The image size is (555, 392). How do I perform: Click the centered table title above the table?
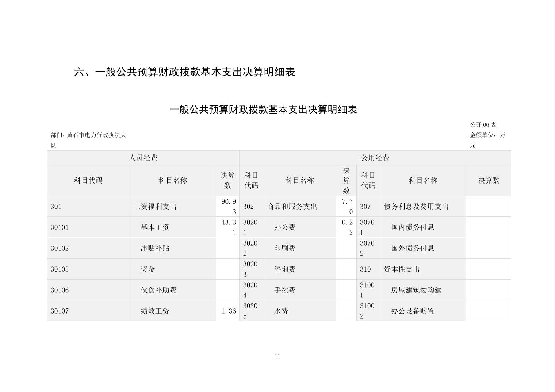[263, 109]
